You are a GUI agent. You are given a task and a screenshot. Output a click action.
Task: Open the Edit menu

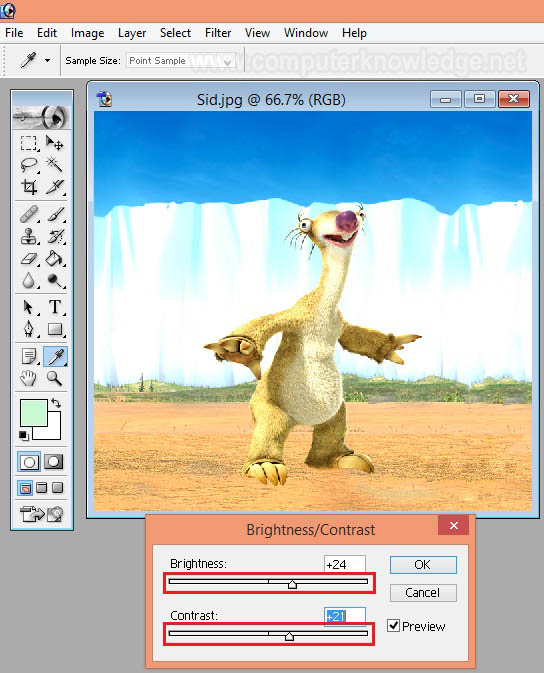point(47,33)
